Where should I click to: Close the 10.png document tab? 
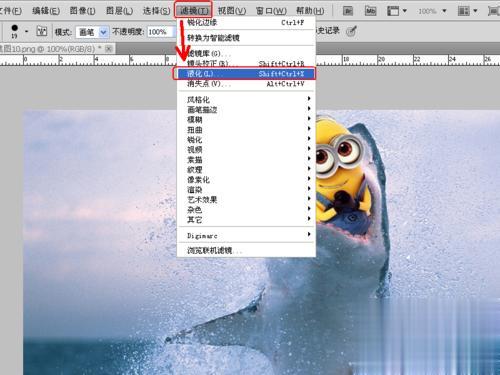[108, 49]
